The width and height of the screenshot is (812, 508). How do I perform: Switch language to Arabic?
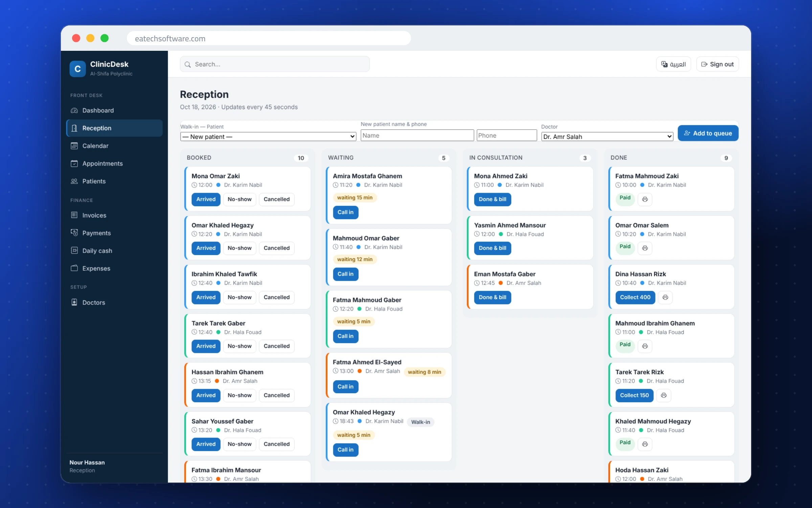[673, 64]
